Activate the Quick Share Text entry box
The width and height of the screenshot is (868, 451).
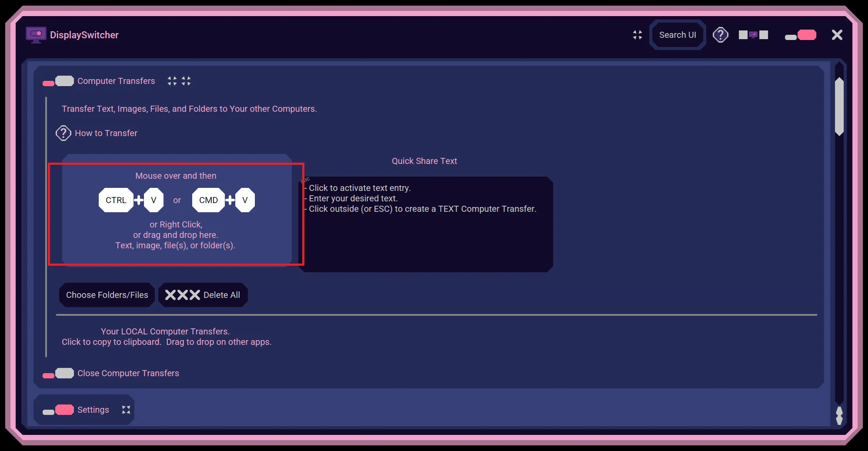tap(426, 224)
